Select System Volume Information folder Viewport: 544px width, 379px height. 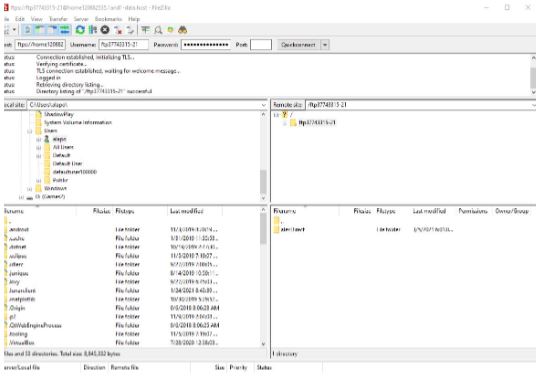[x=78, y=123]
